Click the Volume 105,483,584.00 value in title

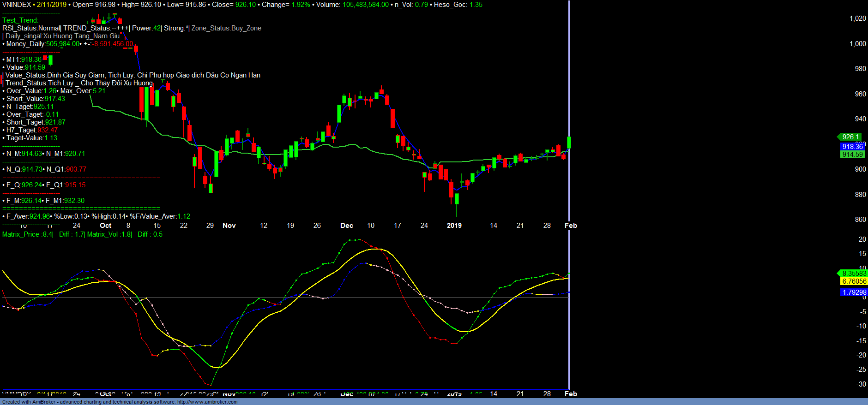[x=365, y=5]
